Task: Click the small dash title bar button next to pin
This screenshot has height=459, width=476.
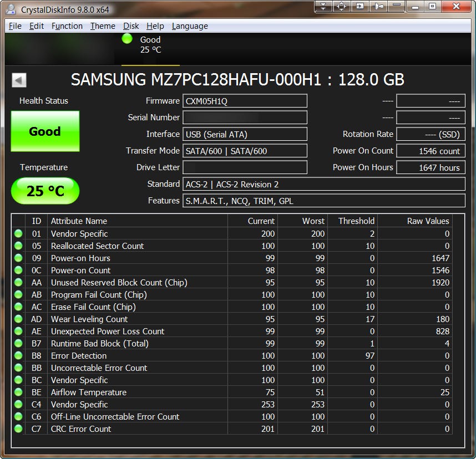Action: point(397,6)
